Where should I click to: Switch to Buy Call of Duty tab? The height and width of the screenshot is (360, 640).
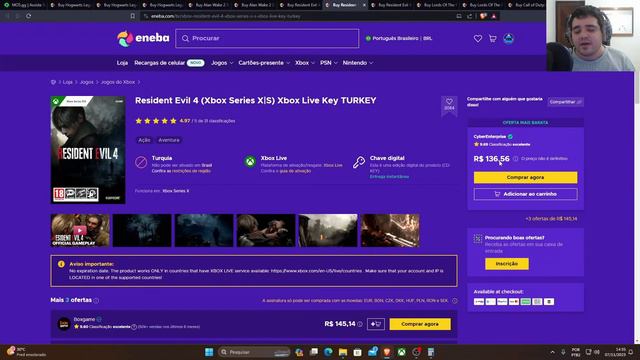point(527,5)
